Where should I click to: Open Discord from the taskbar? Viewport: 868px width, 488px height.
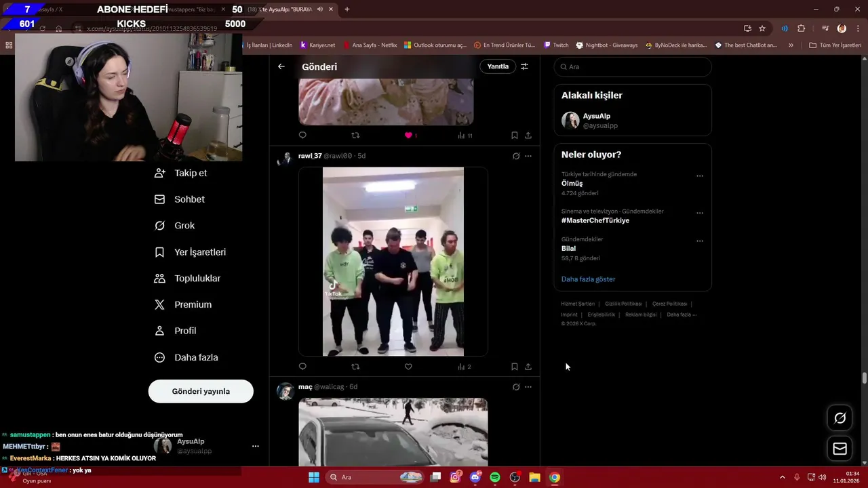475,477
